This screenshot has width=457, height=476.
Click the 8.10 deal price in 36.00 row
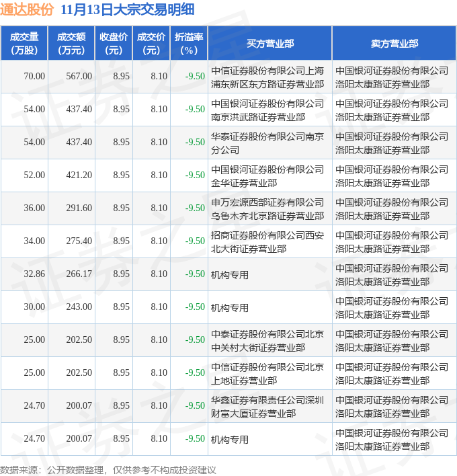point(159,208)
